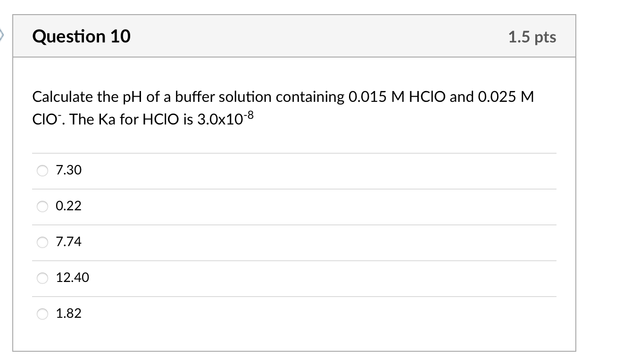Click the answer row containing 7.74
Image resolution: width=631 pixels, height=364 pixels.
point(283,242)
